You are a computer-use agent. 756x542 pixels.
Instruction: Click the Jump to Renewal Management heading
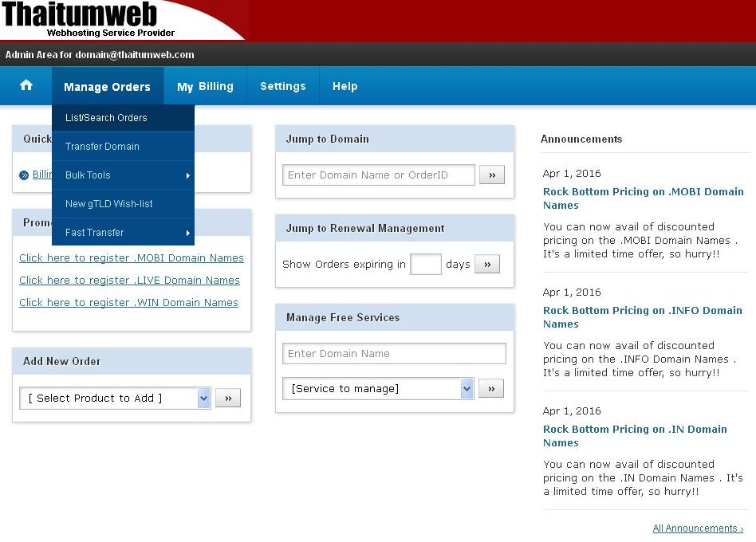[365, 228]
